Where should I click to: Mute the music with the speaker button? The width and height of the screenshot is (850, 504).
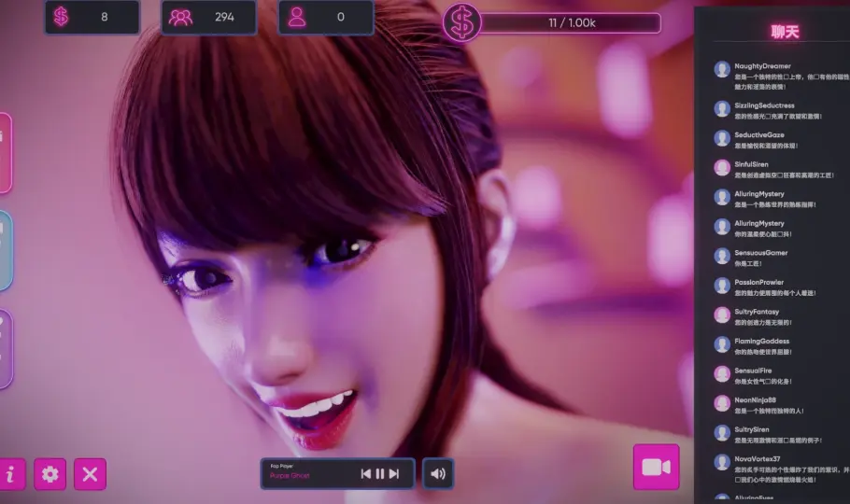pyautogui.click(x=438, y=473)
